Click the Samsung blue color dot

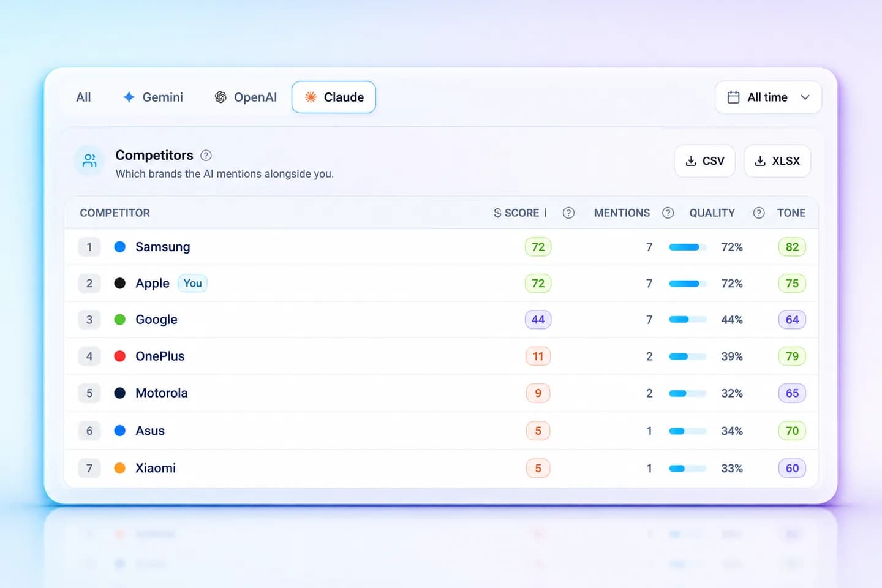click(120, 247)
